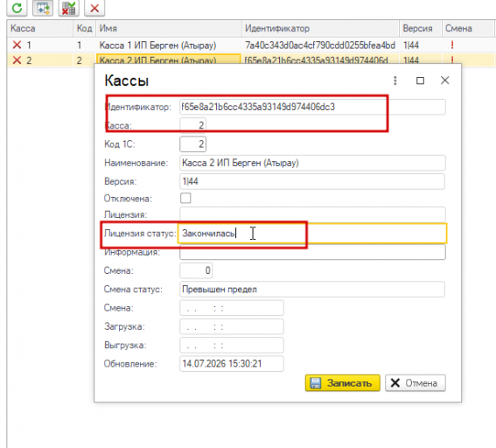This screenshot has width=496, height=448.
Task: Click the Версия column header
Action: (x=421, y=28)
